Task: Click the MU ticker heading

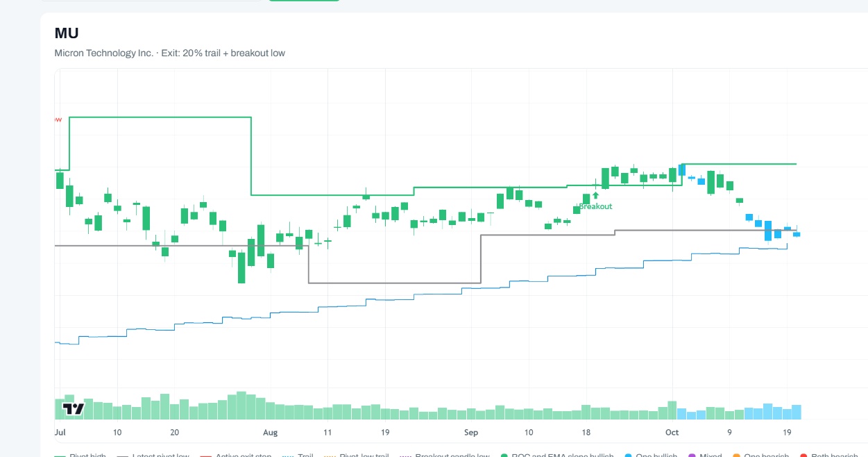Action: (x=67, y=33)
